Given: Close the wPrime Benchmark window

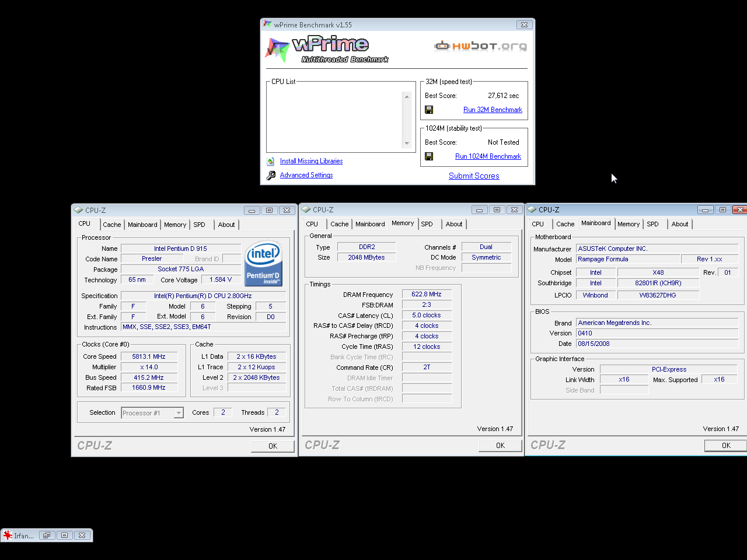Looking at the screenshot, I should tap(524, 24).
